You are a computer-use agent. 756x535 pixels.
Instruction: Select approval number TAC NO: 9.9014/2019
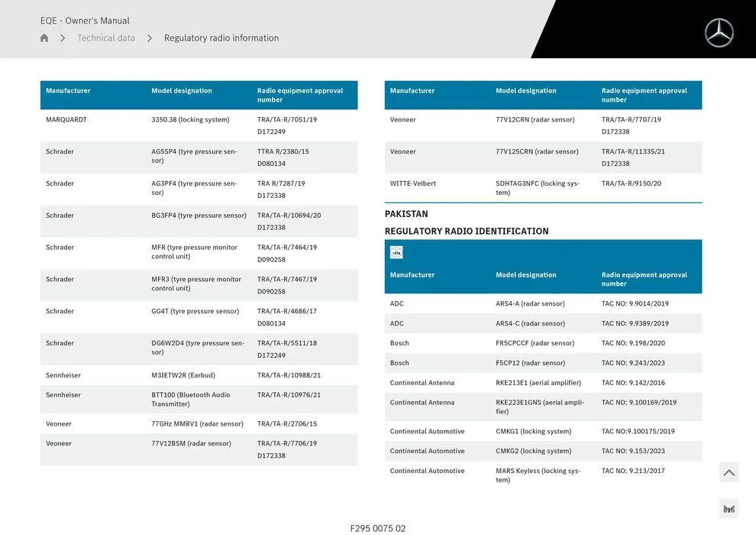point(635,303)
